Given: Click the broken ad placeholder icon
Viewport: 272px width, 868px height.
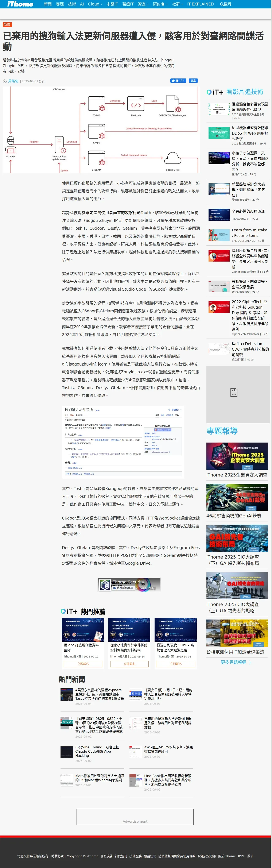Looking at the screenshot, I should pos(234,392).
